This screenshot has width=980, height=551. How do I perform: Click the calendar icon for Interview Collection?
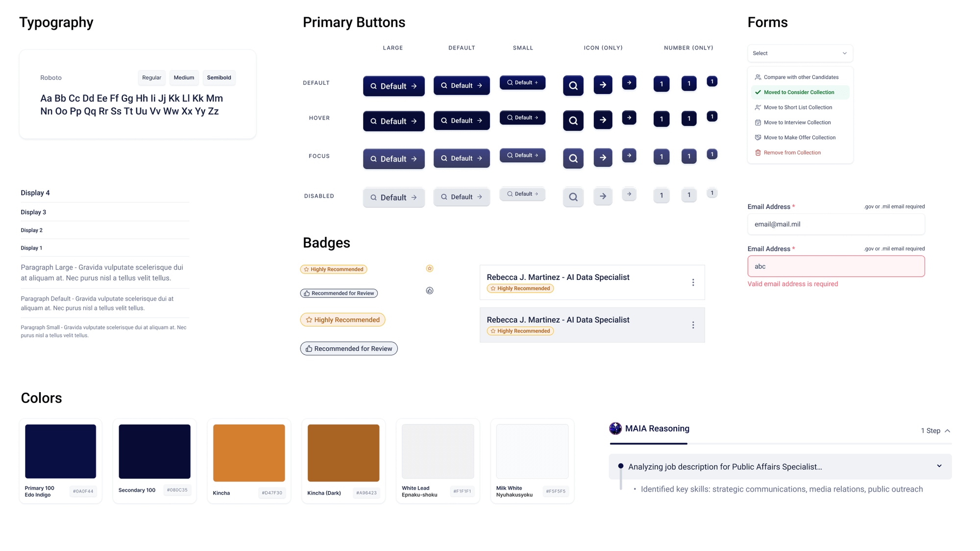click(758, 123)
